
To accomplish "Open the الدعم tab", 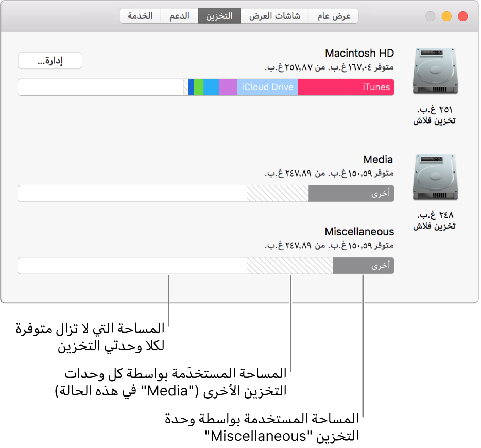I will [x=179, y=16].
